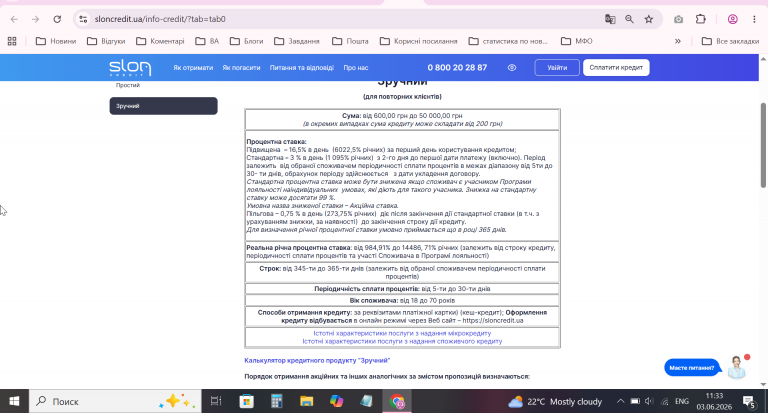Open Істотні характеристики послуги з надання споживчого кредиту link
This screenshot has height=413, width=768.
coord(402,341)
